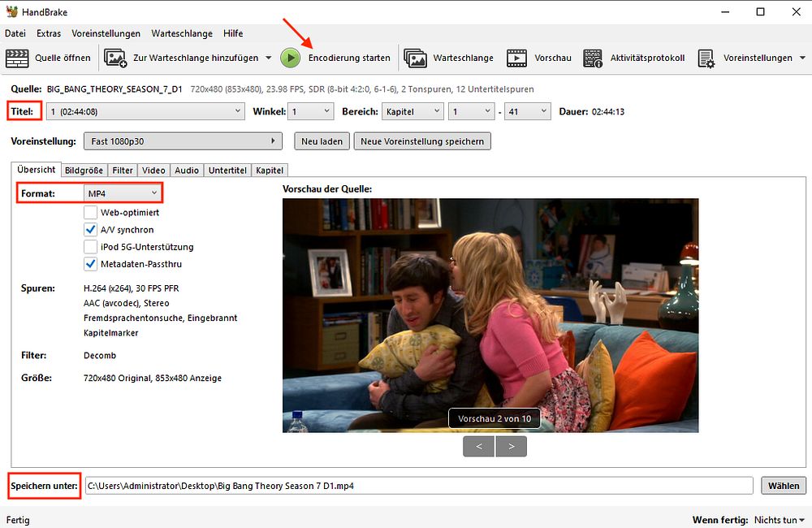This screenshot has width=812, height=528.
Task: Enable iPod 5G-Unterstützung checkbox
Action: point(91,247)
